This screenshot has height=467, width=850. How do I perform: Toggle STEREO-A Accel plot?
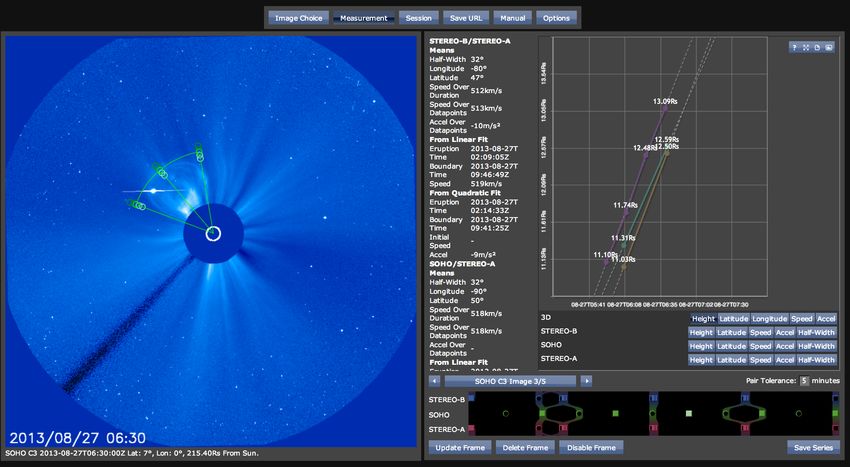[784, 360]
